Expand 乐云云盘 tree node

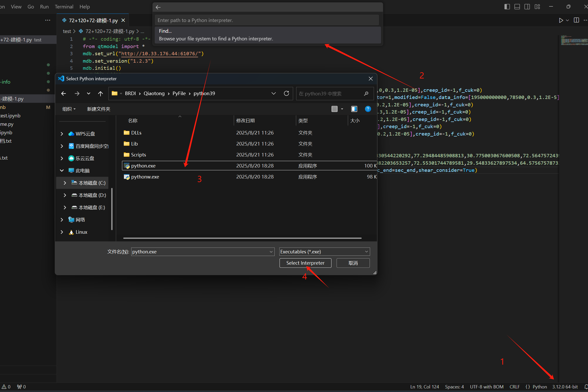pyautogui.click(x=62, y=158)
